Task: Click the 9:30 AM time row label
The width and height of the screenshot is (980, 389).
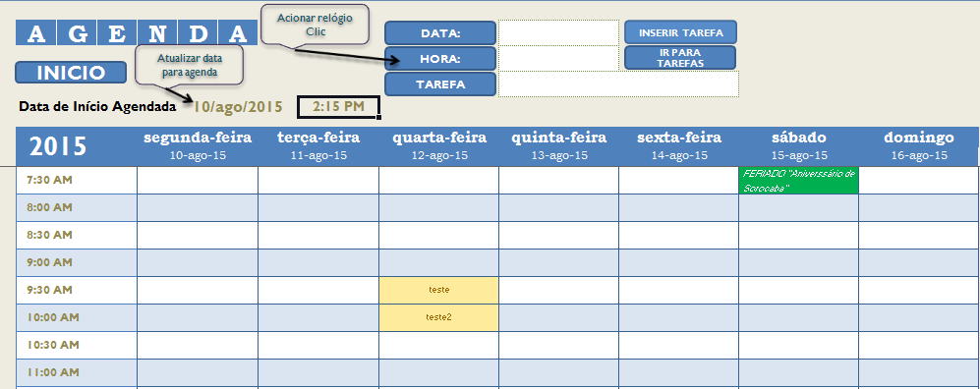Action: [x=77, y=290]
